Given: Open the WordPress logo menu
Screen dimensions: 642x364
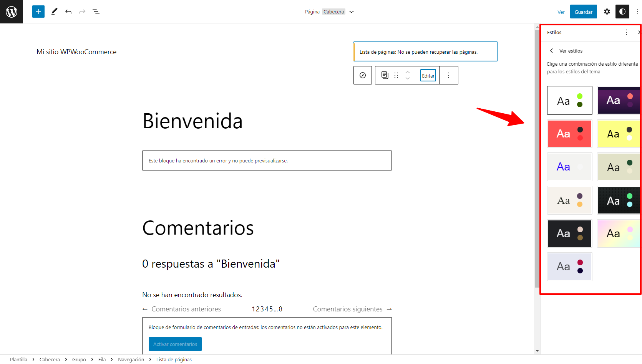Looking at the screenshot, I should (12, 12).
